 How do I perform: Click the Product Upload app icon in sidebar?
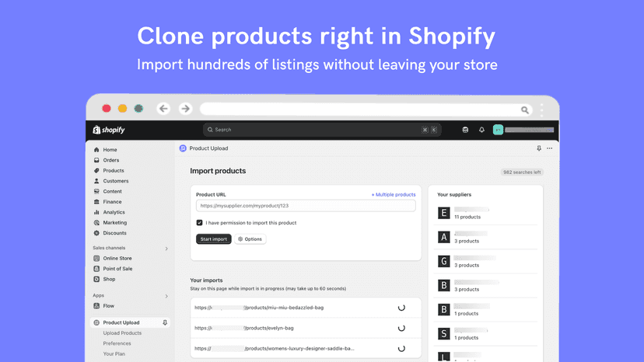tap(96, 322)
